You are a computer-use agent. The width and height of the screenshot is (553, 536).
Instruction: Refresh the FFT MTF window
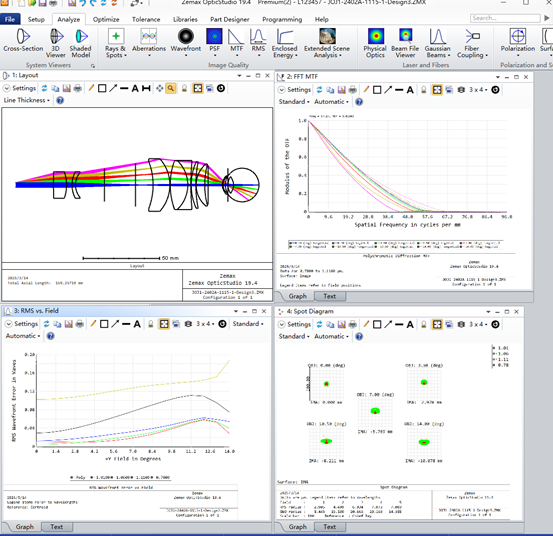319,90
